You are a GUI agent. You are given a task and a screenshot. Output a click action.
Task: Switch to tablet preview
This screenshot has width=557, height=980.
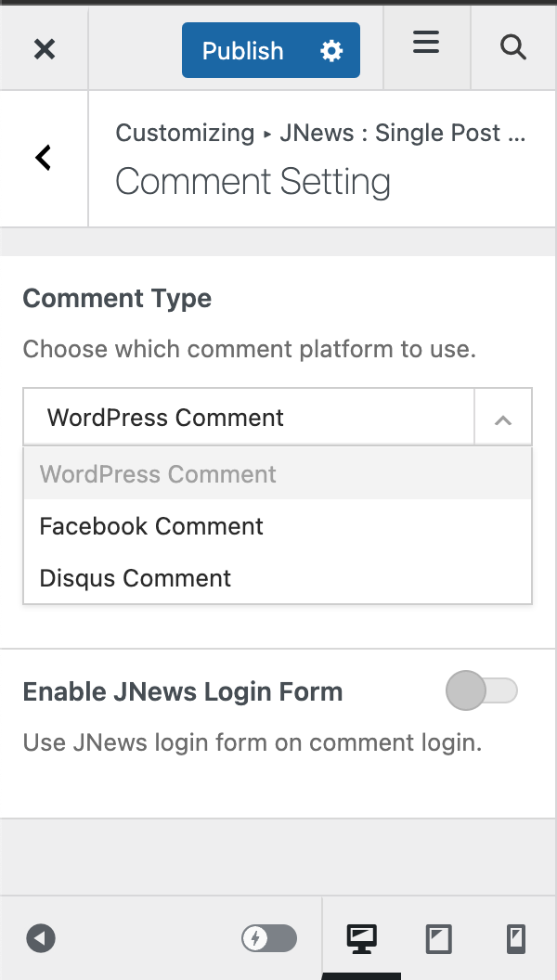coord(438,939)
